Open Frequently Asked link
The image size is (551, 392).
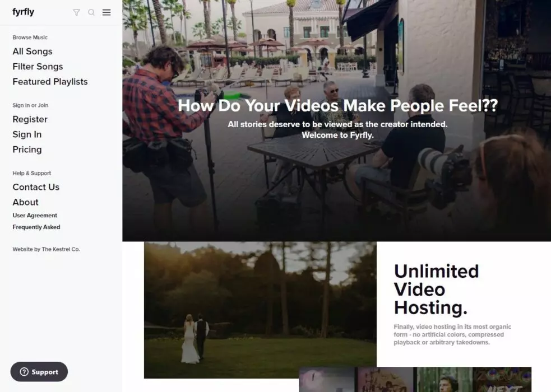coord(36,227)
